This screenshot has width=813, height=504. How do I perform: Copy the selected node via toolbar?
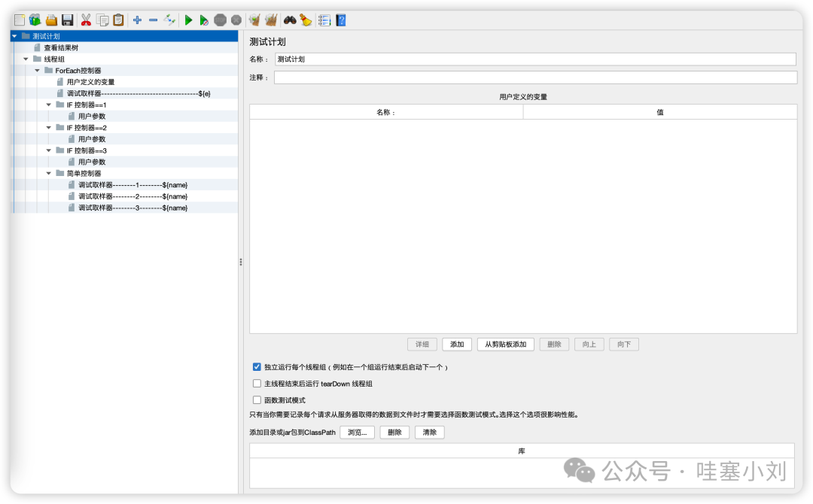tap(102, 20)
